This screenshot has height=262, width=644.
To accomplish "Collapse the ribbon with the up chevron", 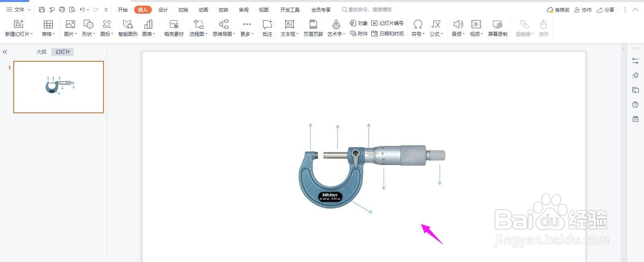I will point(636,10).
